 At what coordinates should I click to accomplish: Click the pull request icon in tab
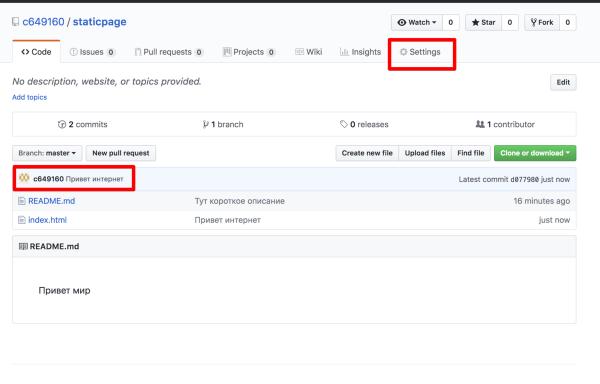coord(138,52)
